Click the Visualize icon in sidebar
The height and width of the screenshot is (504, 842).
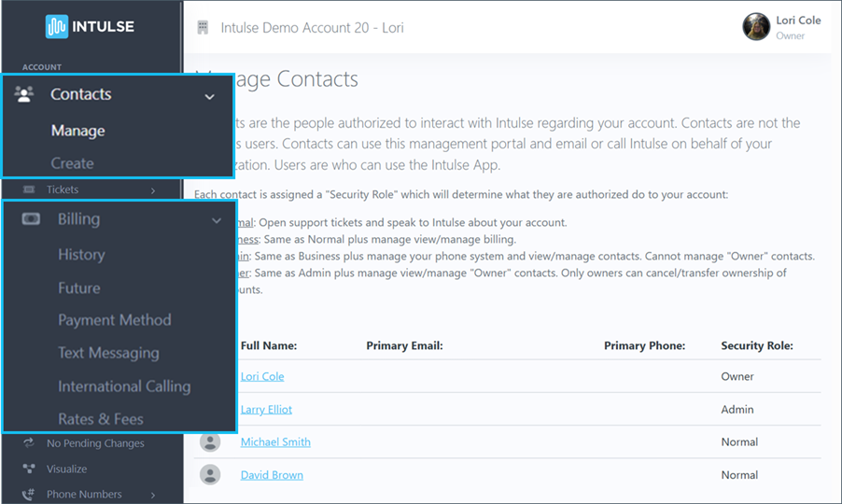click(x=29, y=469)
